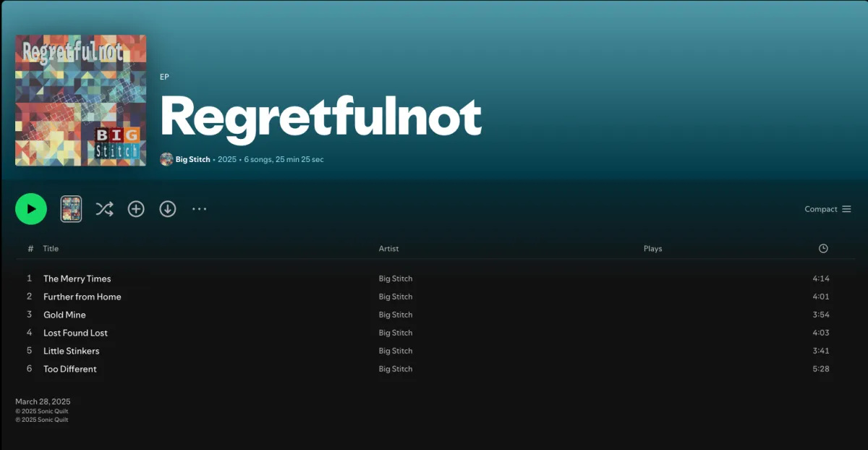Open the more options ellipsis menu
This screenshot has height=450, width=868.
pyautogui.click(x=199, y=209)
